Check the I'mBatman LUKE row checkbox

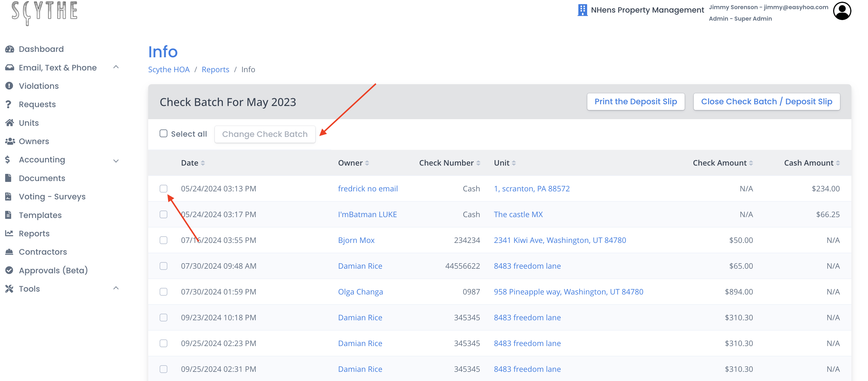tap(163, 215)
